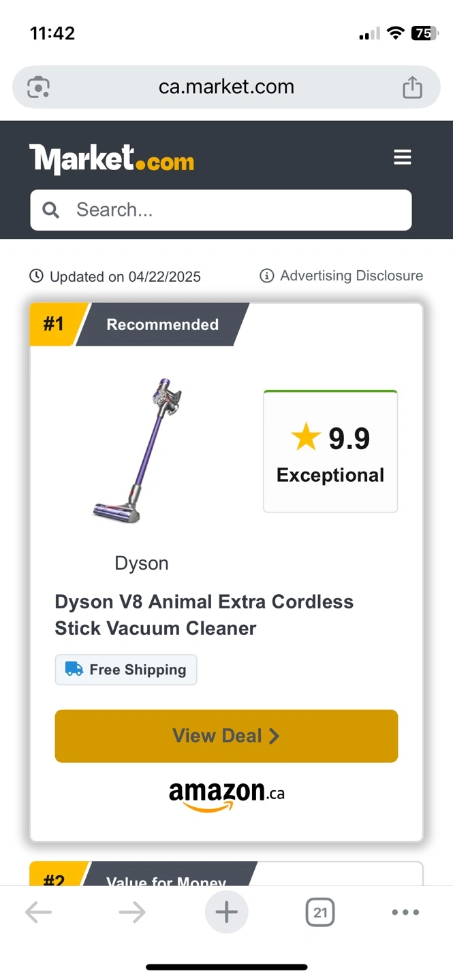
Task: Tap the amazon.ca logo
Action: [x=226, y=795]
